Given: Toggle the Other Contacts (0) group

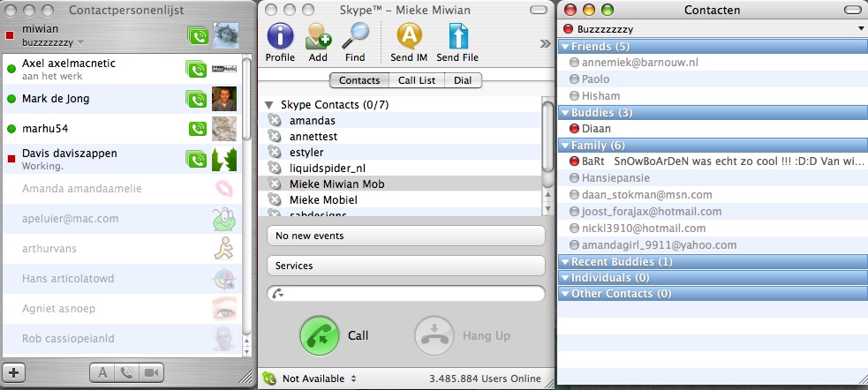Looking at the screenshot, I should point(565,294).
